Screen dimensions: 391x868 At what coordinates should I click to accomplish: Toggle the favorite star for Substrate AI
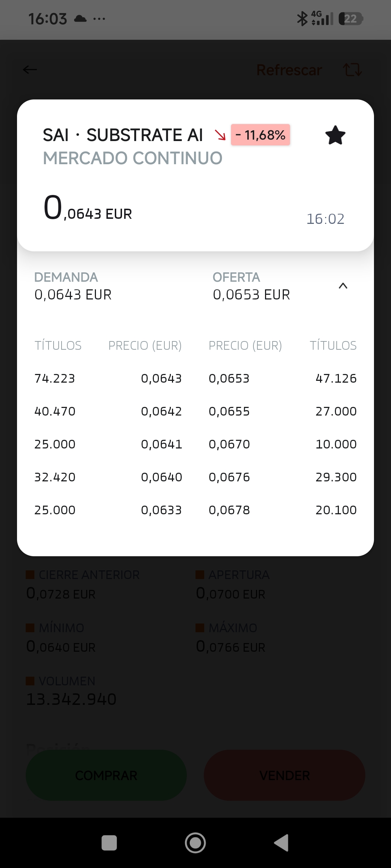click(335, 135)
